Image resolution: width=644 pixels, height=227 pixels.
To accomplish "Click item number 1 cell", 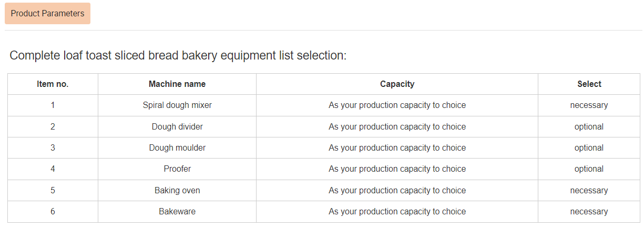I will point(53,105).
